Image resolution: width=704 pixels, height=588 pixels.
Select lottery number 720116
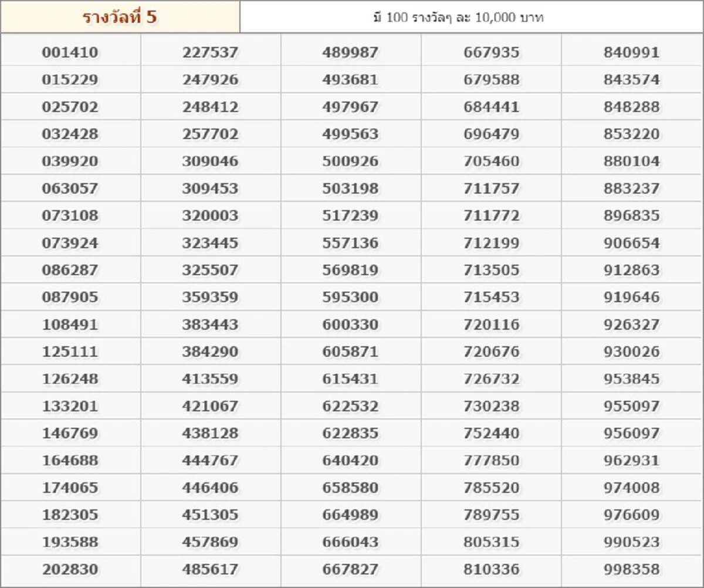click(492, 324)
